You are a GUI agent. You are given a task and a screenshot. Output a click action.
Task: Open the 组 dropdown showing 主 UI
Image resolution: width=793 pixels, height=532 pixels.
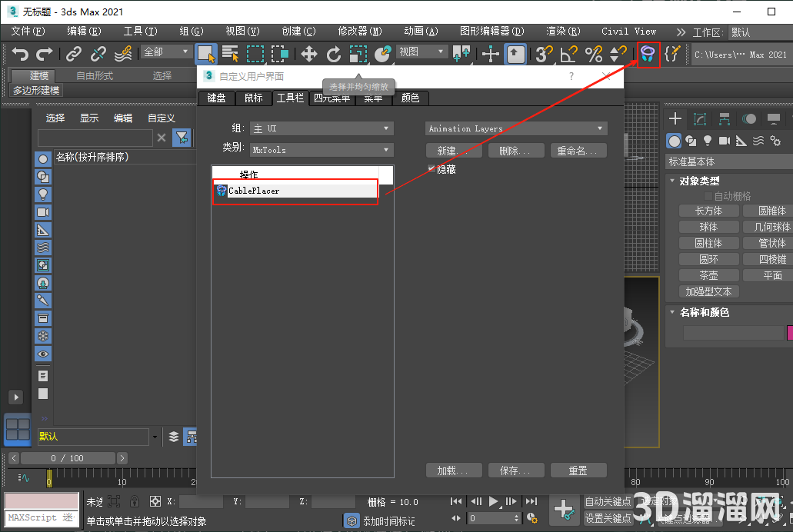pyautogui.click(x=322, y=128)
